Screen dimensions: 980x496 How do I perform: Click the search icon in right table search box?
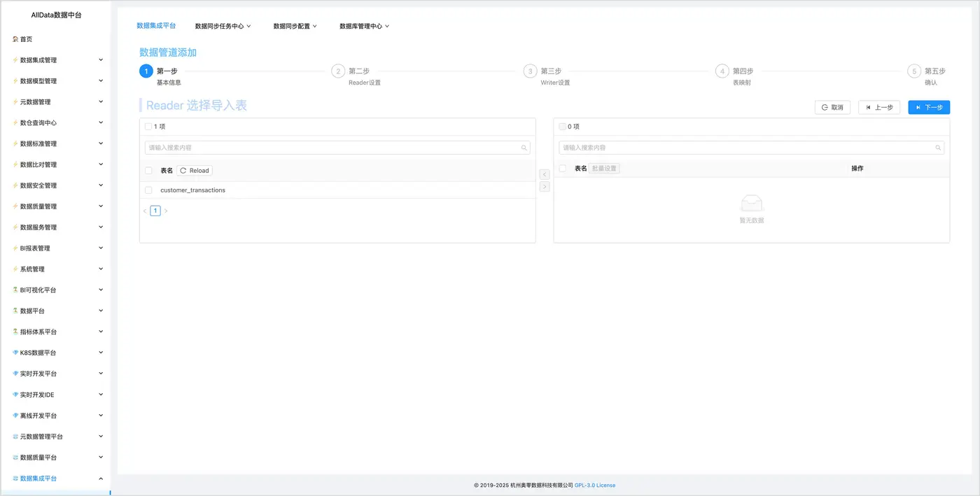(x=939, y=148)
